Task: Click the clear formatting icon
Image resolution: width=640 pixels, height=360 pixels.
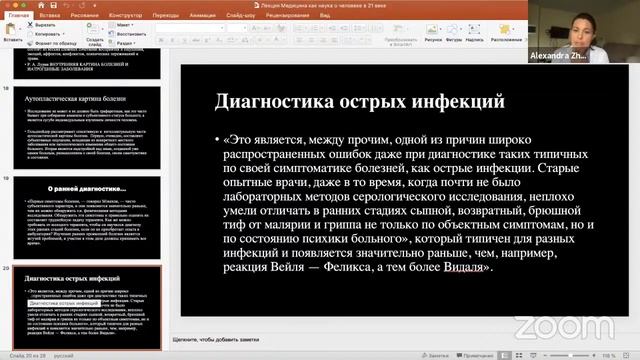Action: pyautogui.click(x=281, y=28)
